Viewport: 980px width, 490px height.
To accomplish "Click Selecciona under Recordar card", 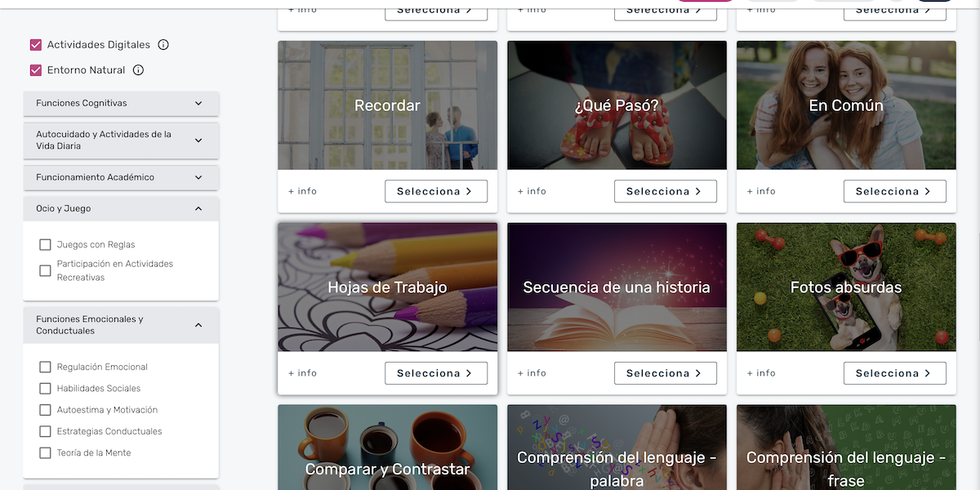I will pyautogui.click(x=436, y=191).
